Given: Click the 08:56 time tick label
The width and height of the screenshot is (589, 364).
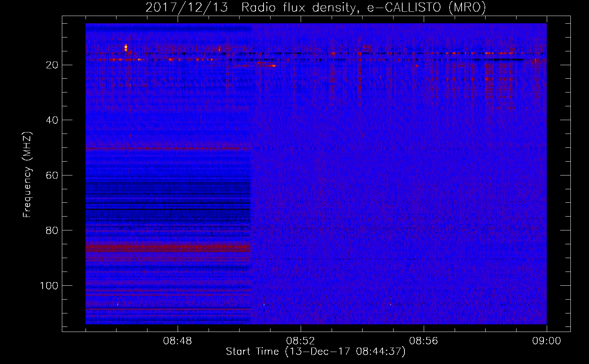Looking at the screenshot, I should tap(424, 341).
